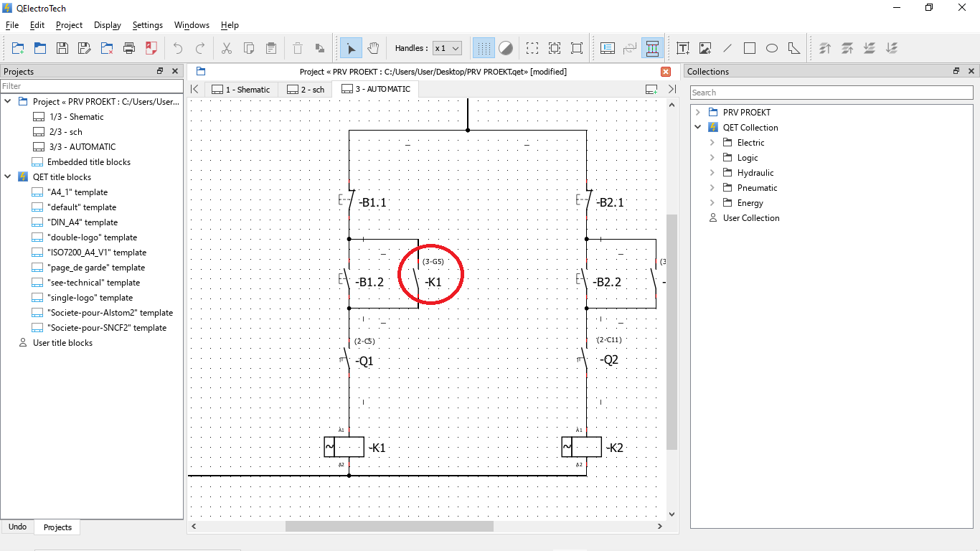Click the horizontal scrollbar of the diagram
Screen dimensions: 980x551
(x=389, y=527)
